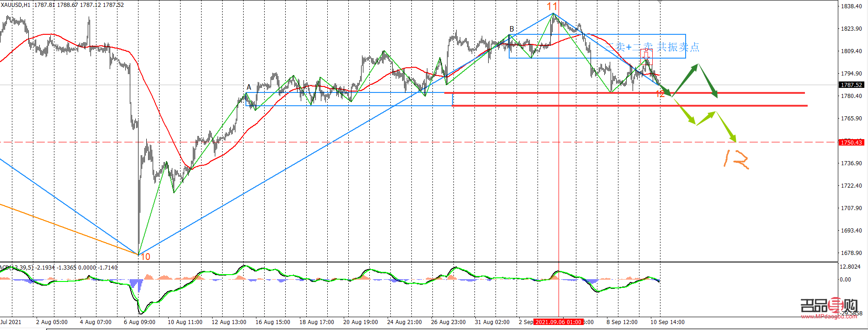
Task: Click the red 1750.43 price level tag
Action: (x=851, y=142)
